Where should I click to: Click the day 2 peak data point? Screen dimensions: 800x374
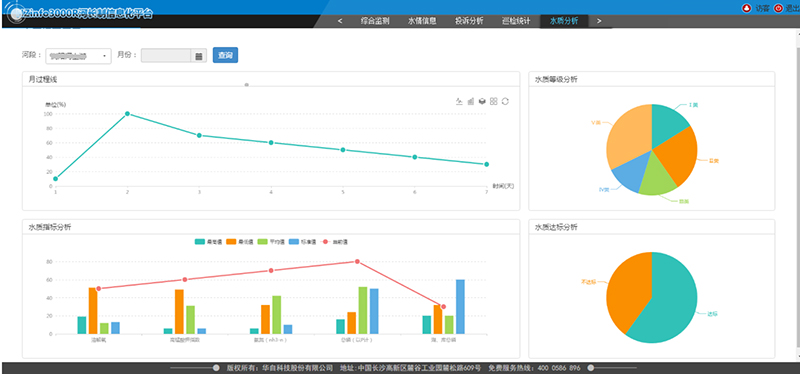(x=127, y=114)
